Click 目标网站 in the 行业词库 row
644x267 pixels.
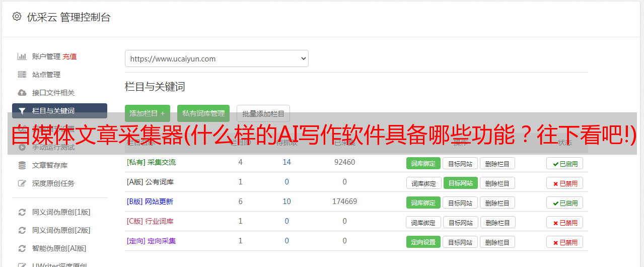click(461, 222)
